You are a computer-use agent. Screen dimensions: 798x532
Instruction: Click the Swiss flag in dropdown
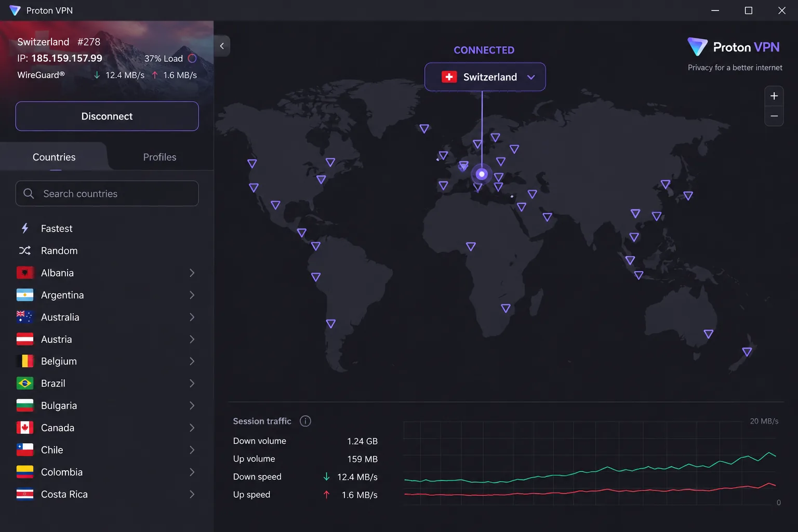coord(449,77)
